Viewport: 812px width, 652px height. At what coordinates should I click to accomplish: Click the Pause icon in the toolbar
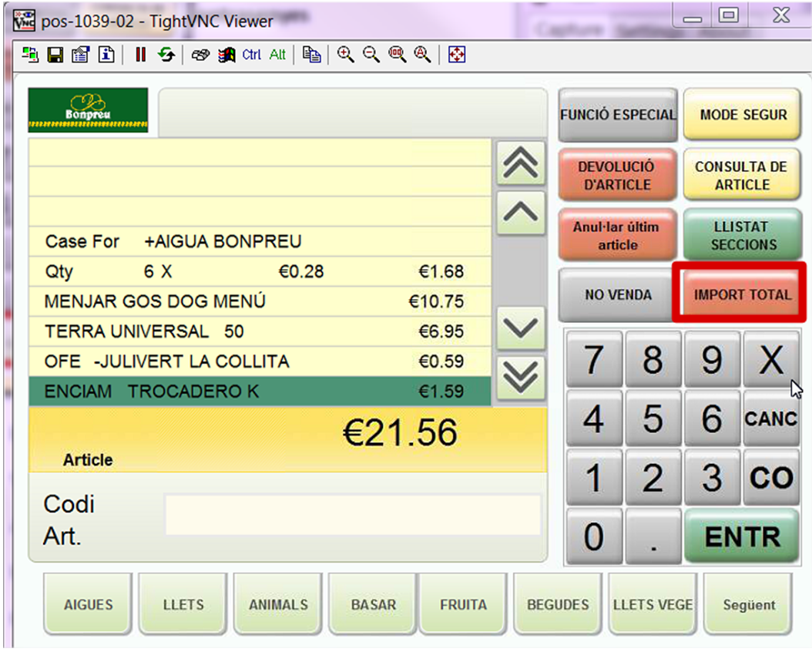pos(140,55)
